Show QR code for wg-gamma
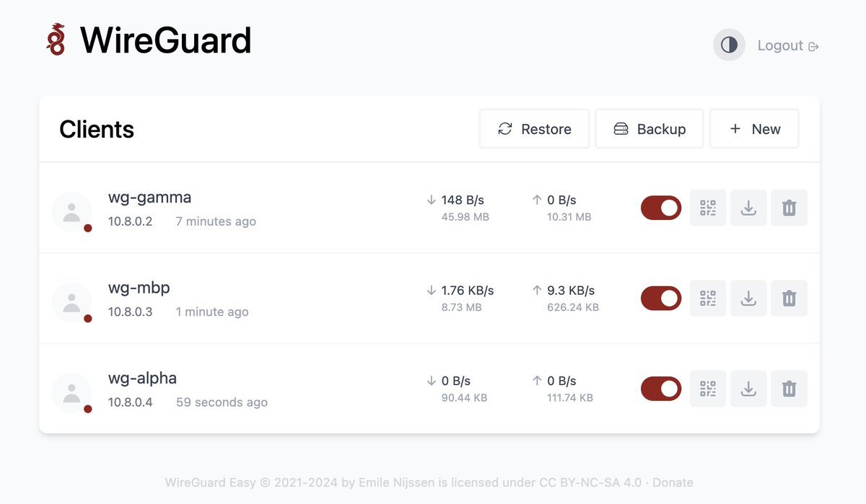 [708, 208]
